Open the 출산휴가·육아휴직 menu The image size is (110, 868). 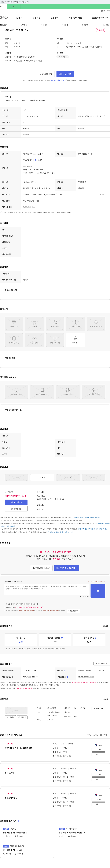(x=100, y=18)
